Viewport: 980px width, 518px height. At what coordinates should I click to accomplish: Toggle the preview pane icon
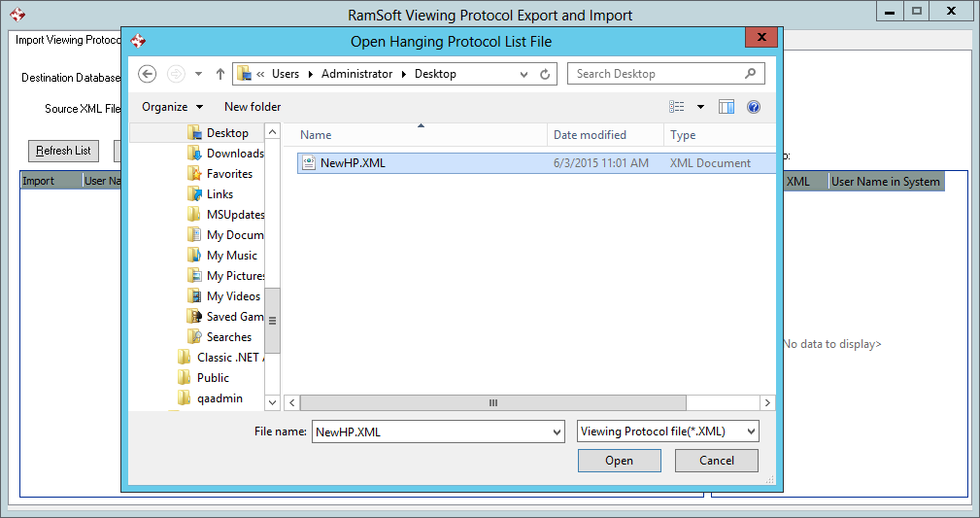click(727, 107)
